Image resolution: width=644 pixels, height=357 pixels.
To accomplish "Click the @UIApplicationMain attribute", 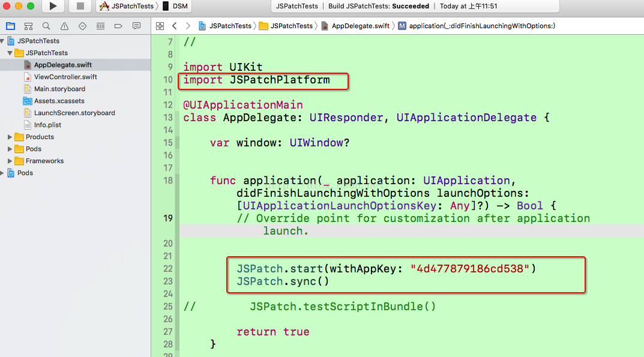I will pyautogui.click(x=242, y=105).
